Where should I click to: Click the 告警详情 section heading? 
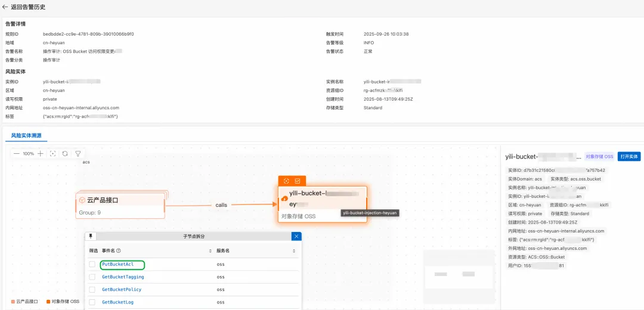pos(15,24)
